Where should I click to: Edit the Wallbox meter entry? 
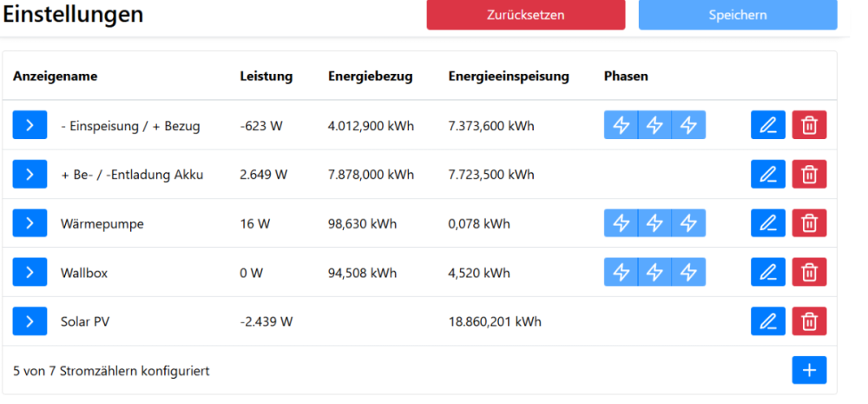(767, 273)
